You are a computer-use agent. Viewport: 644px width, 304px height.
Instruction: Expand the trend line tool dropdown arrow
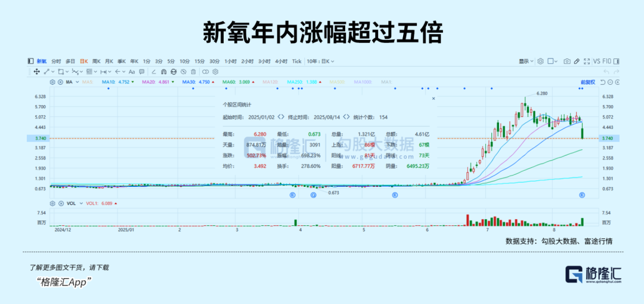coord(53,72)
